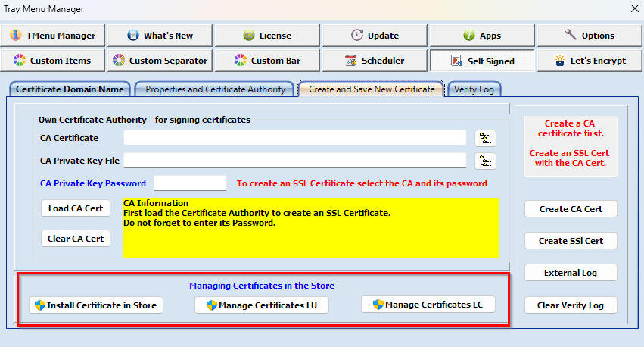This screenshot has width=644, height=347.
Task: Open the Verify Log tab
Action: (x=474, y=89)
